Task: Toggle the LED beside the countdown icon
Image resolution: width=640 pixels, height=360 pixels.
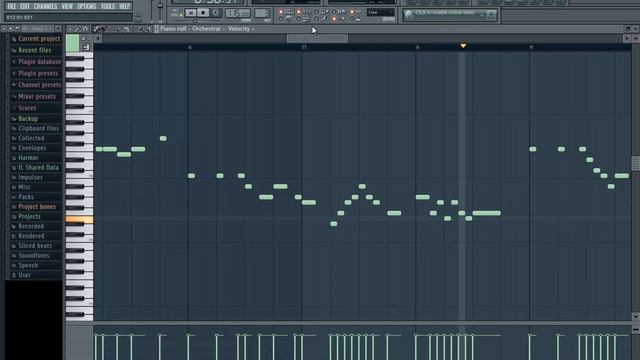Action: (x=298, y=11)
